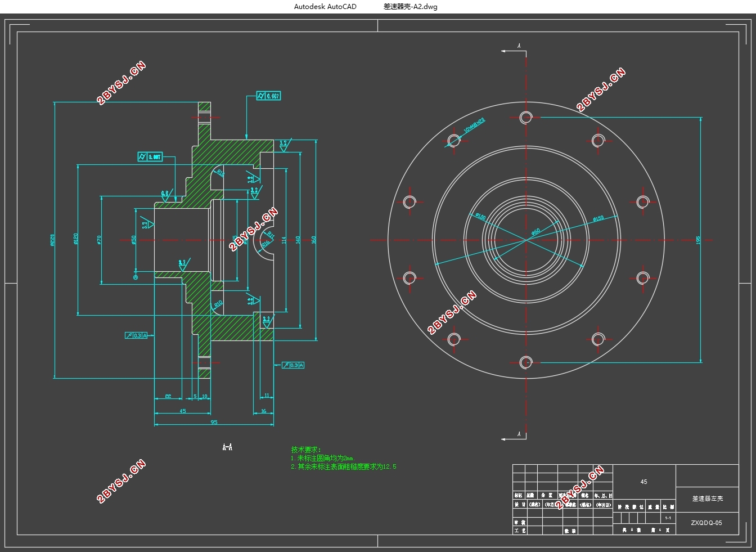This screenshot has height=552, width=756.
Task: Select the left 0.007 cylindricity tolerance frame
Action: coord(150,156)
